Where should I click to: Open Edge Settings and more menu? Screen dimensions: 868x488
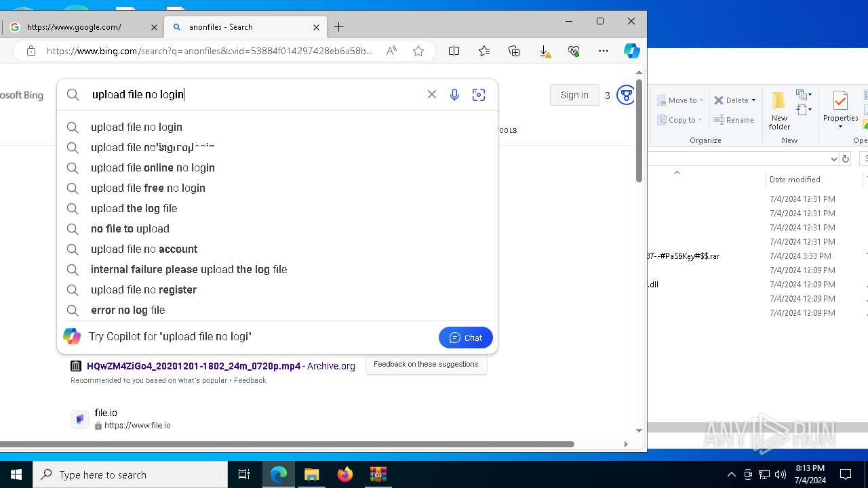point(603,51)
